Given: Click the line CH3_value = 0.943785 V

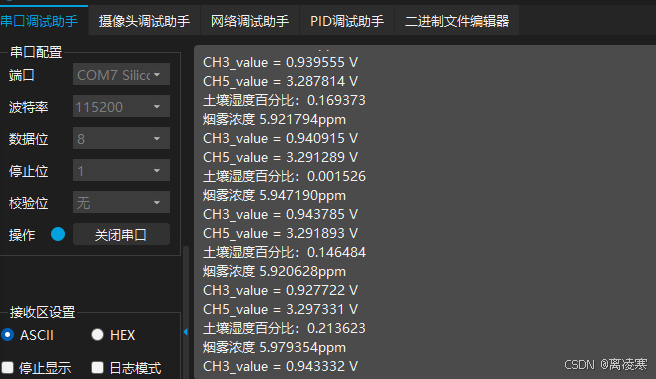Looking at the screenshot, I should pyautogui.click(x=281, y=214).
